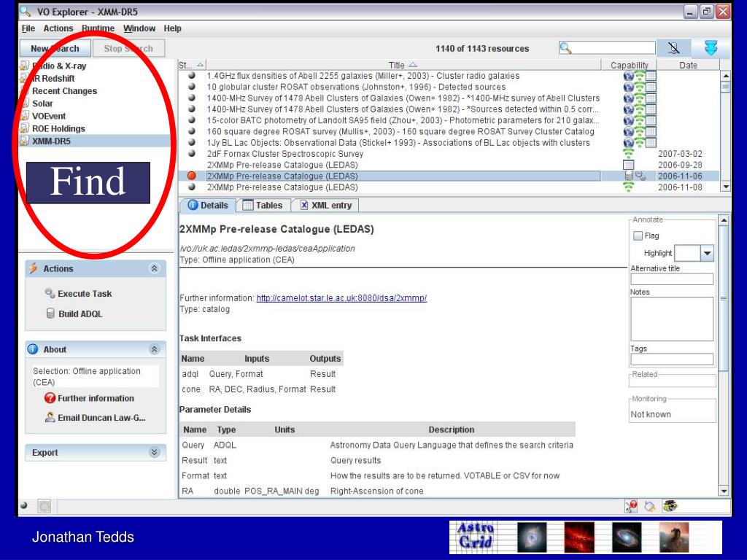Open the Help menu

(x=172, y=28)
